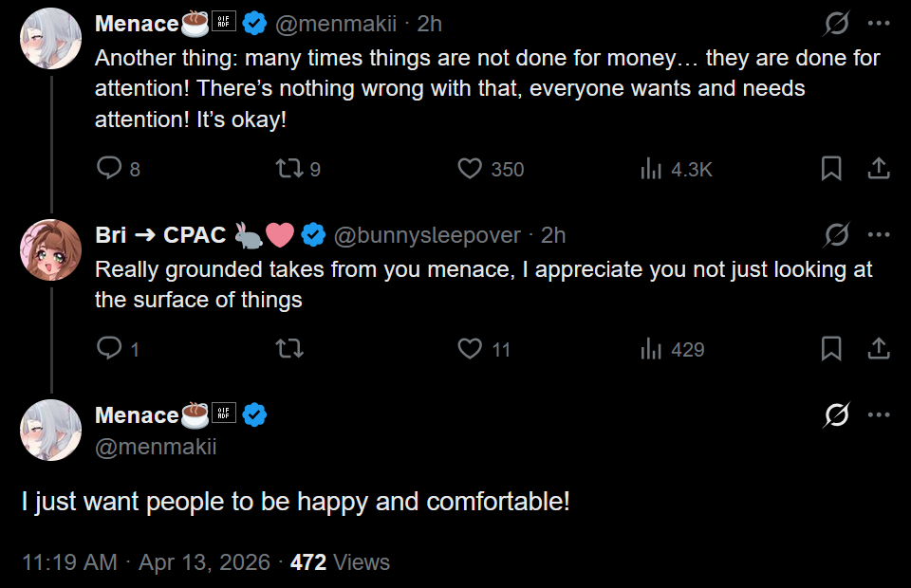This screenshot has width=911, height=588.
Task: Reply to Bri's grounded takes tweet
Action: pos(110,349)
